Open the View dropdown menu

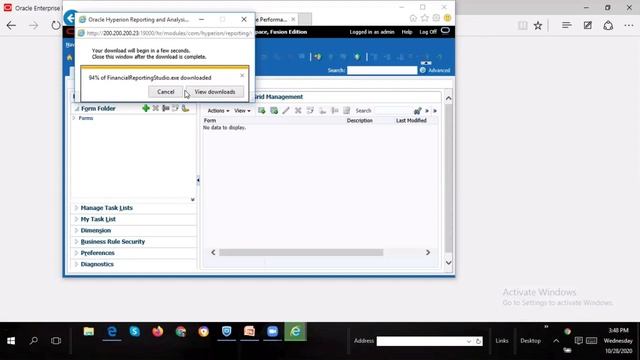tap(242, 111)
